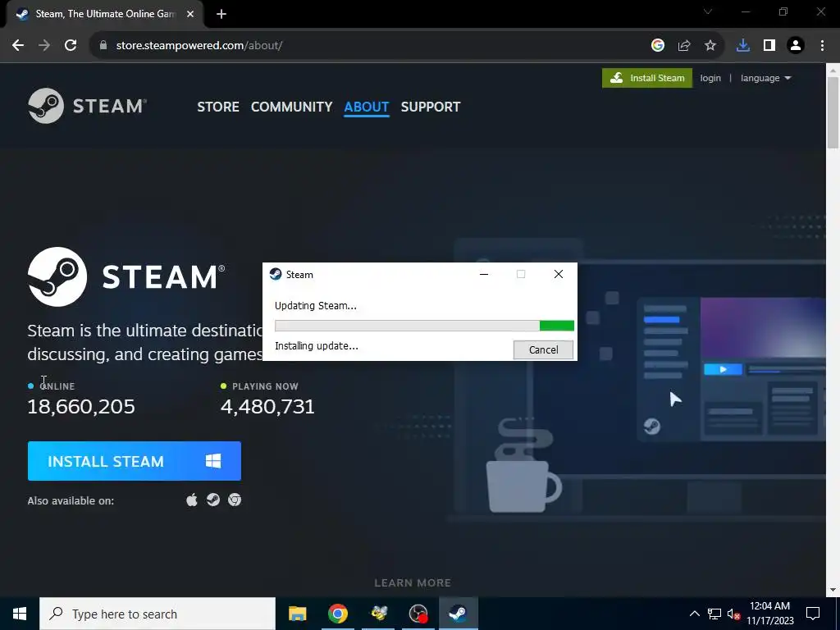Open the bee icon app in taskbar
Viewport: 840px width, 630px height.
coord(378,614)
